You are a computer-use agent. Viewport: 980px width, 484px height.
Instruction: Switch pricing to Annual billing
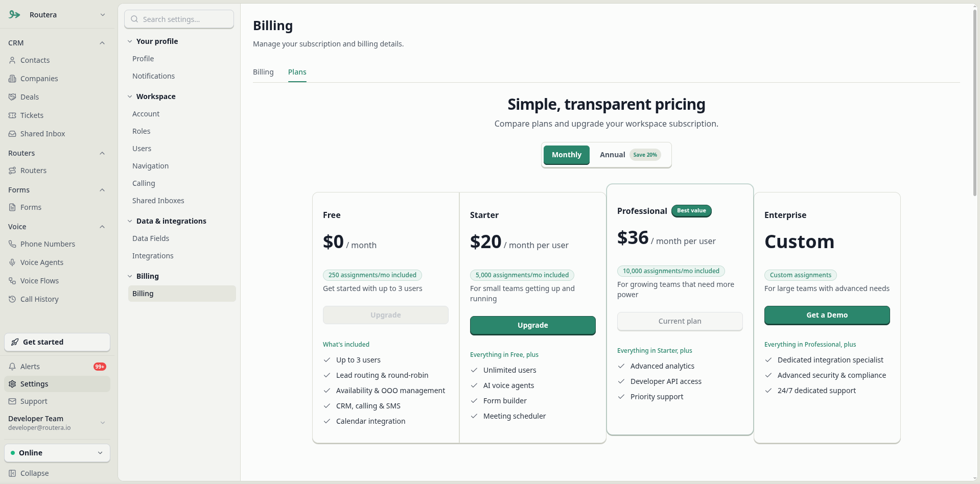click(630, 155)
